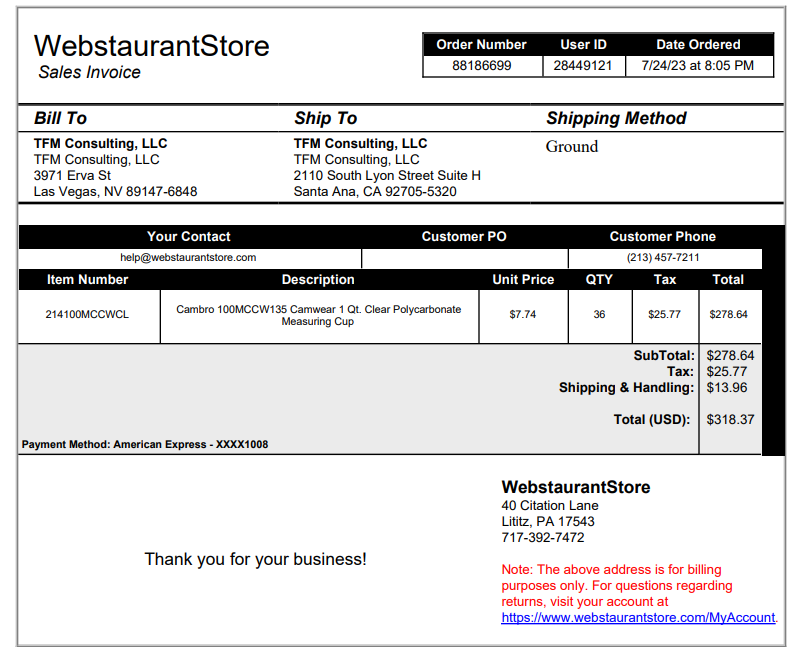
Task: Select unit price $7.74
Action: pos(523,314)
